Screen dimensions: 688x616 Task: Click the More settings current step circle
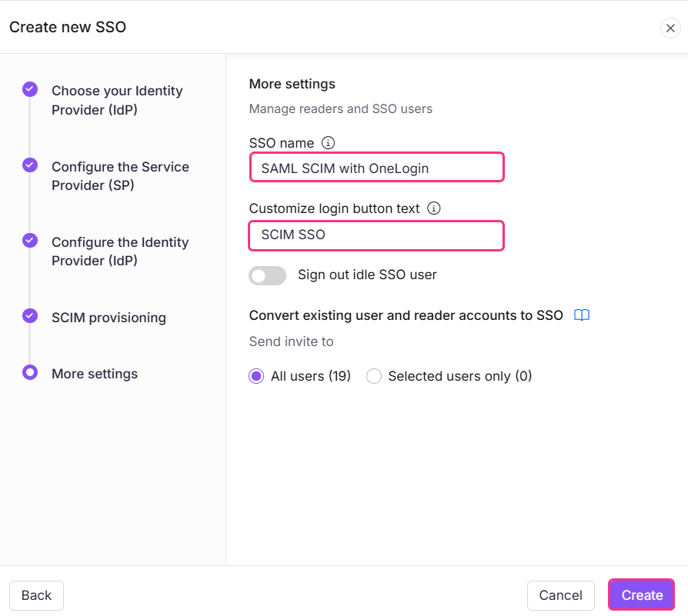30,372
